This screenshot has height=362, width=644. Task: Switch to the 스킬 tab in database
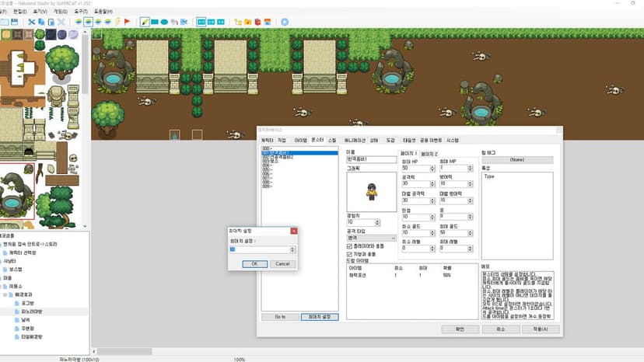click(x=332, y=141)
